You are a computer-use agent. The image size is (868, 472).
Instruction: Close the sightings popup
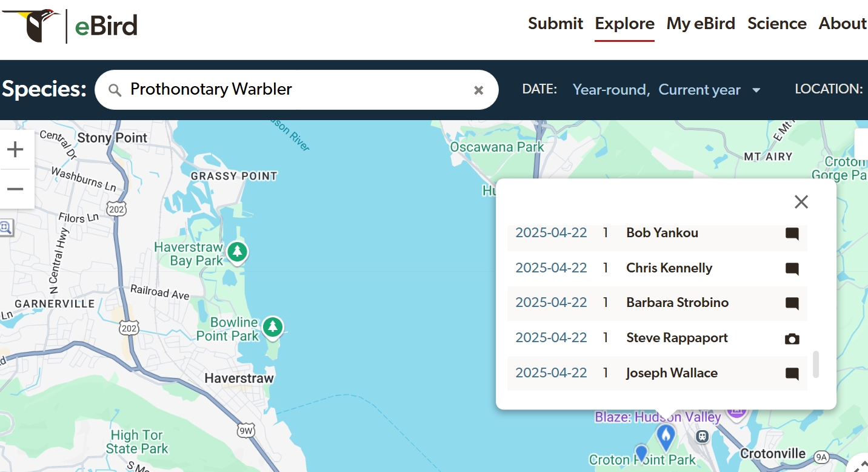(801, 202)
